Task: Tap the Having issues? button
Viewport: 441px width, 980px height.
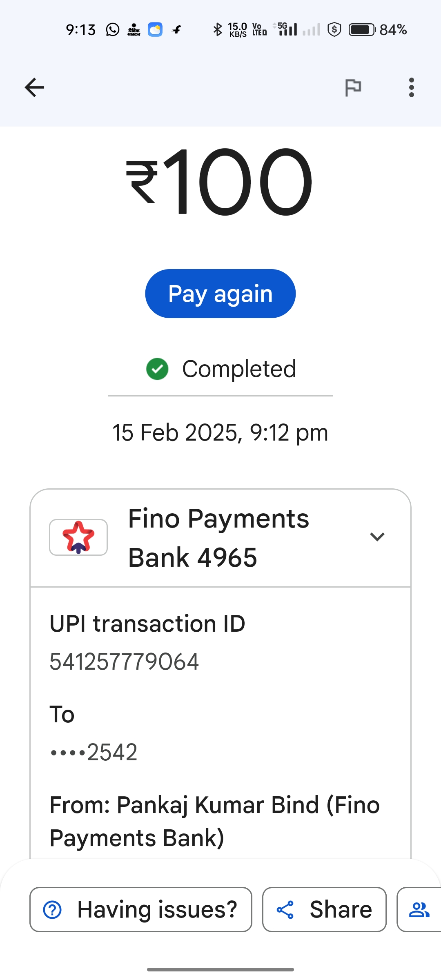Action: 141,910
